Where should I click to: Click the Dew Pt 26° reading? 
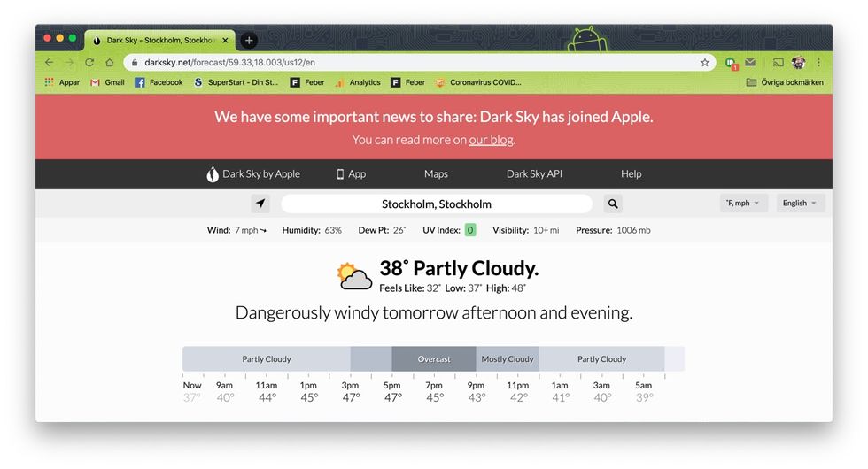coord(382,230)
